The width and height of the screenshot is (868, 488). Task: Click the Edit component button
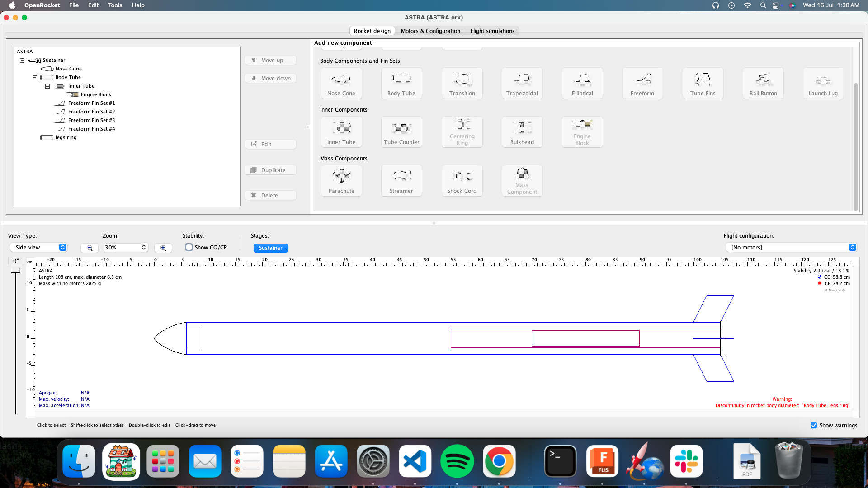point(271,145)
